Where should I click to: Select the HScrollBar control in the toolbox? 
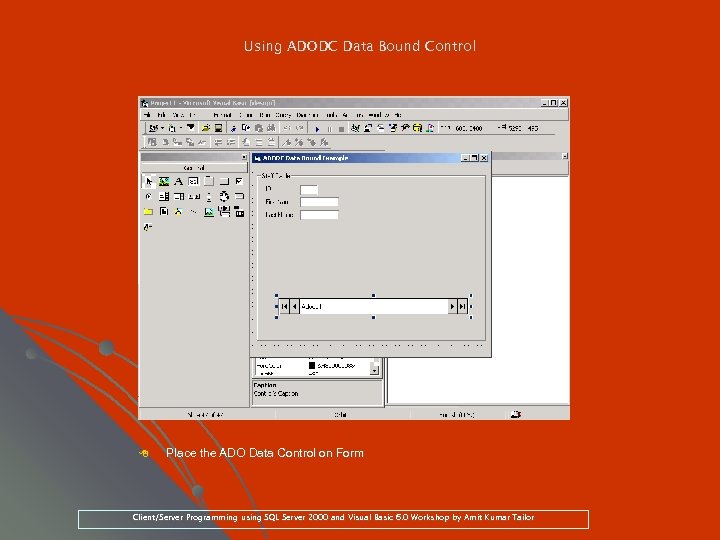pyautogui.click(x=194, y=197)
